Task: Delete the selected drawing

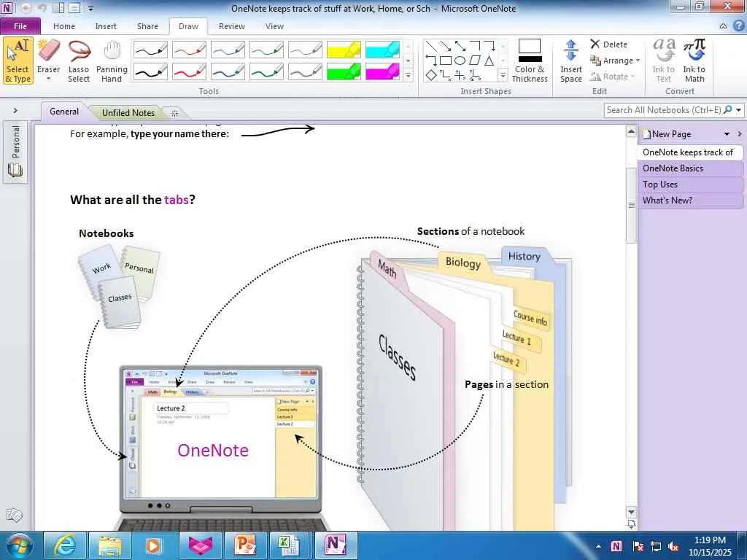Action: [609, 44]
